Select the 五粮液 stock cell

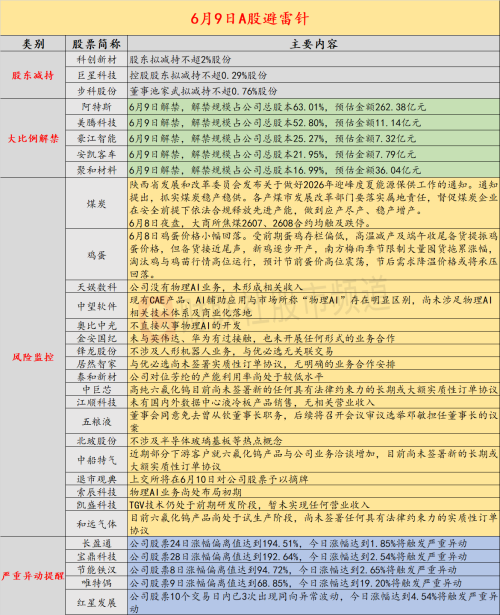point(96,422)
